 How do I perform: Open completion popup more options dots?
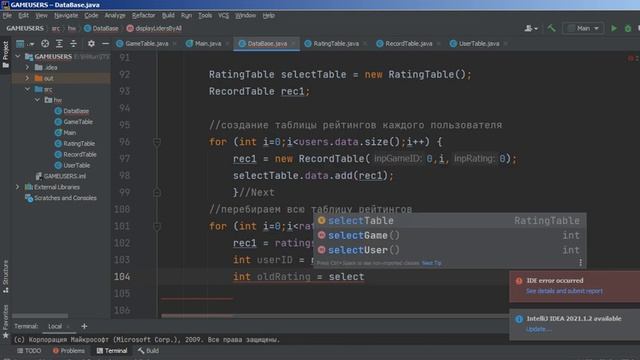(x=580, y=263)
